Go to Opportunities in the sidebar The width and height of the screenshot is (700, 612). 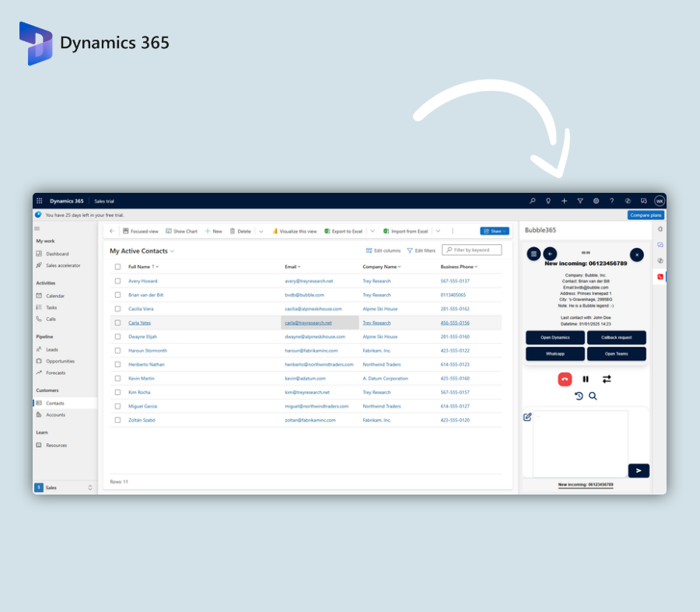60,361
